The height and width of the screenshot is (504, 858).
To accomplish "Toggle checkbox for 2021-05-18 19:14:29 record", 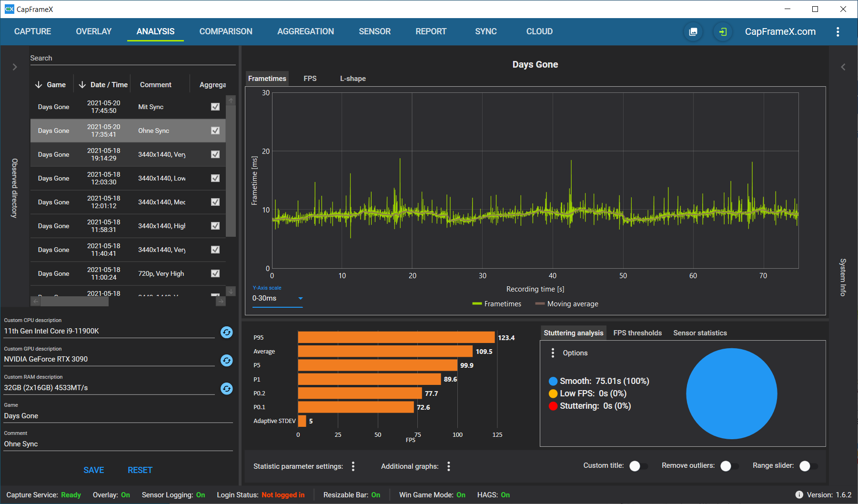I will tap(215, 154).
